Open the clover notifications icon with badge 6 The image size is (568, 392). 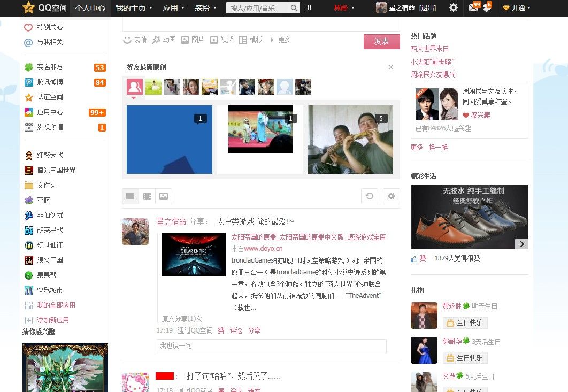click(487, 7)
